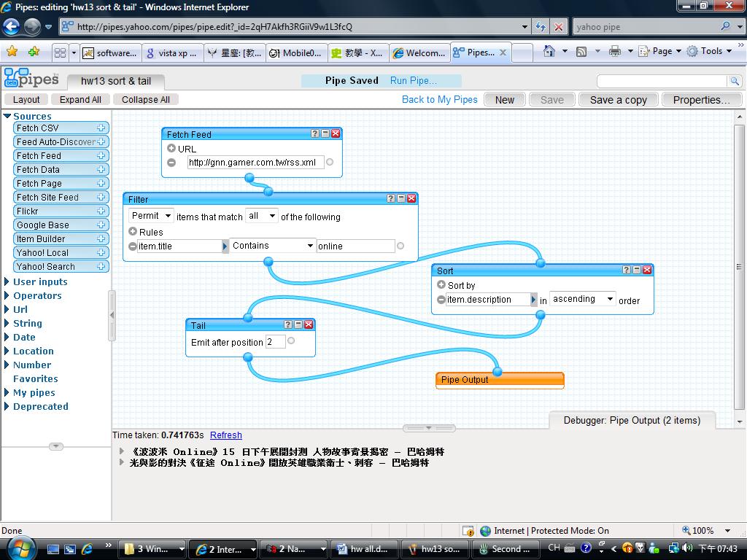Screen dimensions: 747x560
Task: Open the ascending order dropdown in Sort
Action: click(583, 299)
